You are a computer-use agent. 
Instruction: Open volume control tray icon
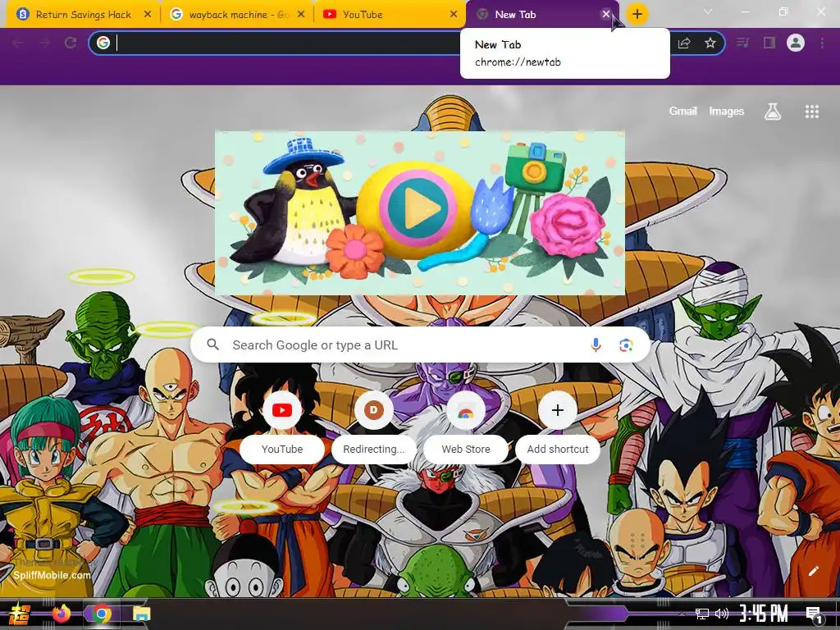coord(722,614)
